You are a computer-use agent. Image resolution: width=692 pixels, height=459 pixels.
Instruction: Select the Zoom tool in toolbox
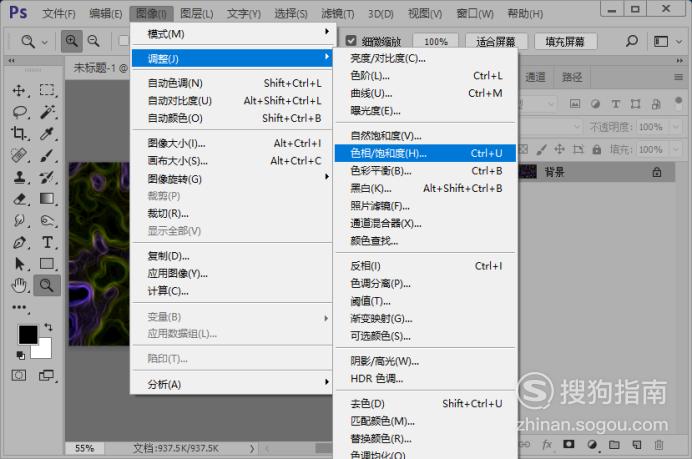coord(46,286)
